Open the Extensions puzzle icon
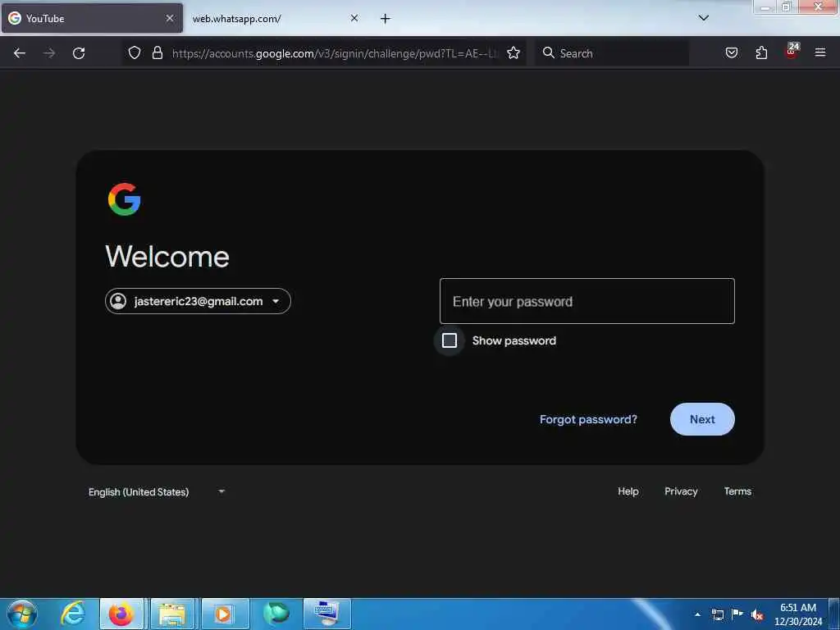This screenshot has height=630, width=840. click(x=761, y=52)
